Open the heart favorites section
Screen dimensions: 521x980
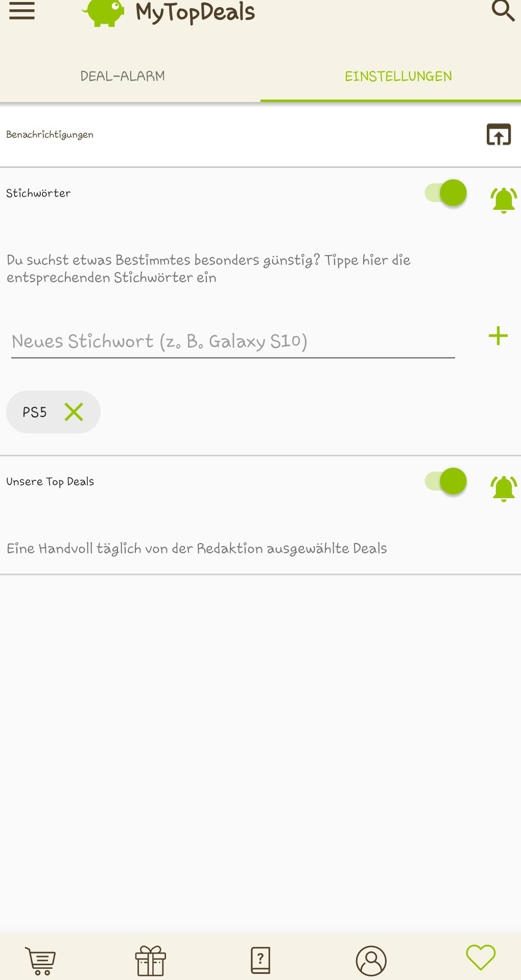(481, 958)
